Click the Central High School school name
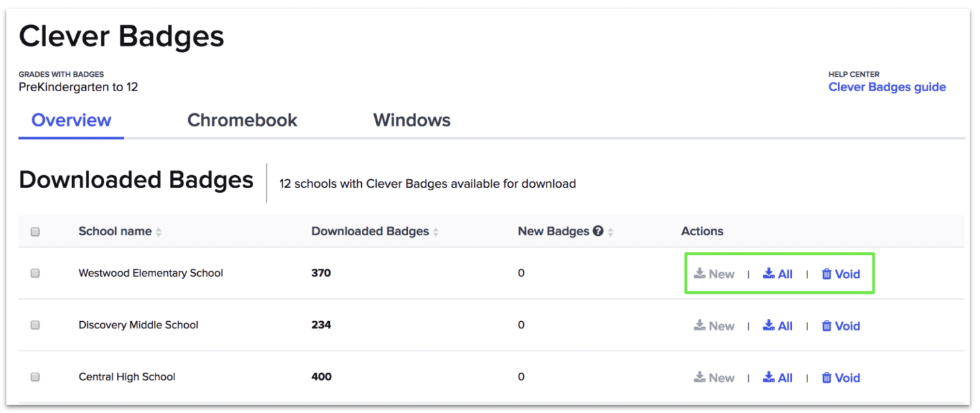 (x=127, y=377)
